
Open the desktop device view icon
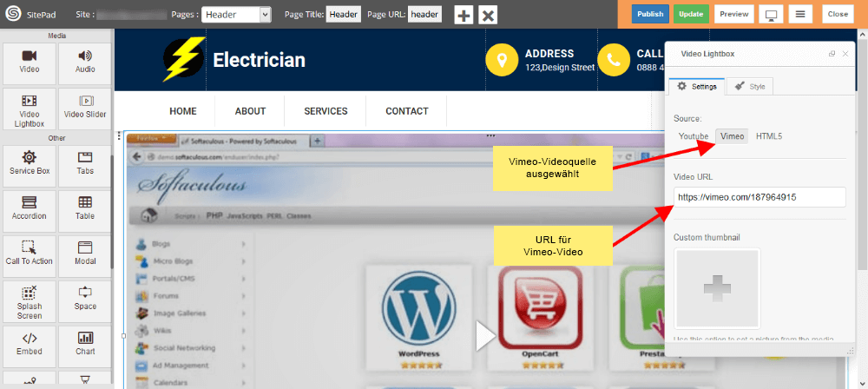[x=771, y=15]
